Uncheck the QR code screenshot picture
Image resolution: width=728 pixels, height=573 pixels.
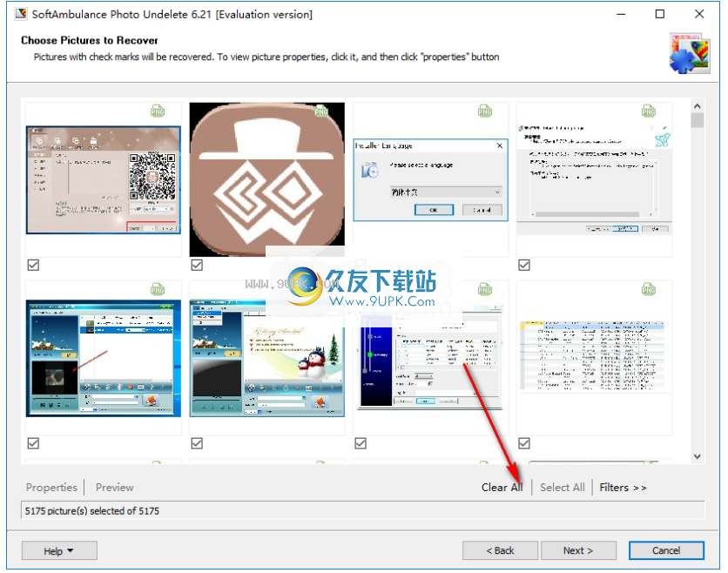coord(33,265)
